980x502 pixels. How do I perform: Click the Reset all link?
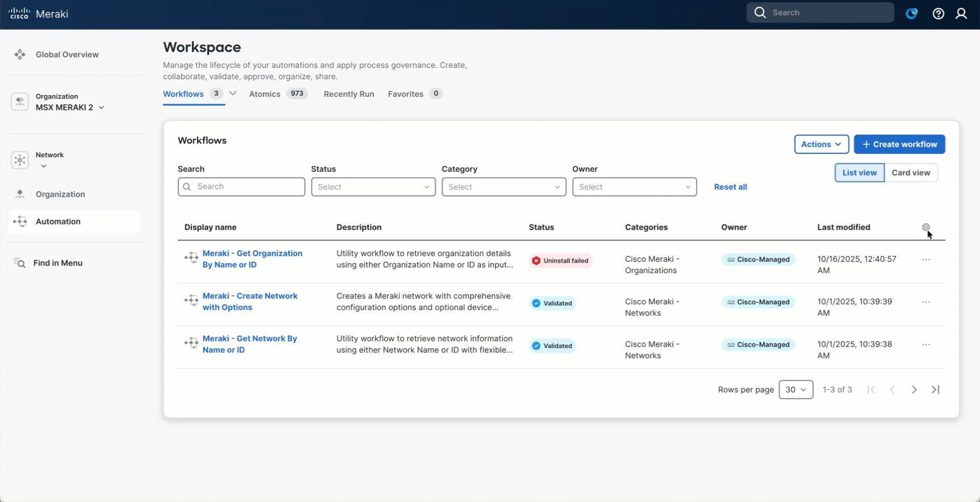click(730, 187)
